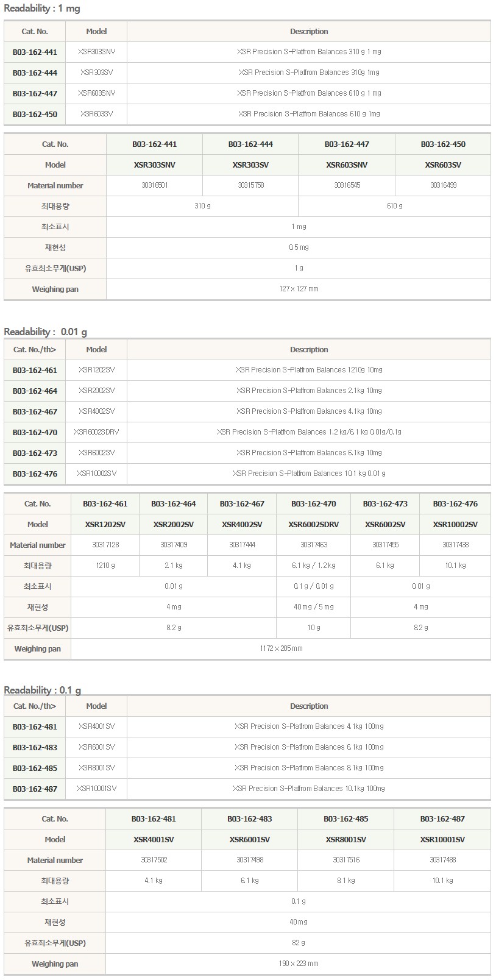Click the description text for XSR8001SV
Screen dimensions: 496x980
click(x=309, y=768)
